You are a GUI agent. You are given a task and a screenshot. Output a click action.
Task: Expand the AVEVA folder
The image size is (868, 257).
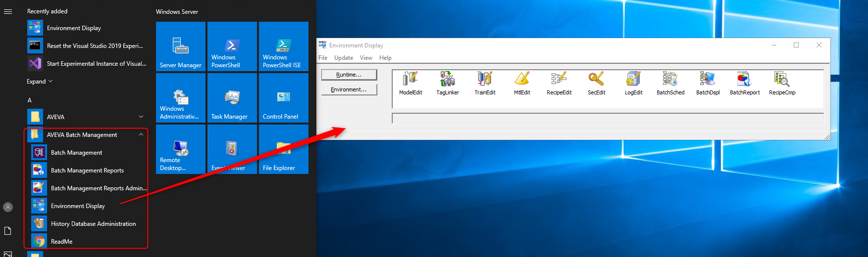pos(87,117)
